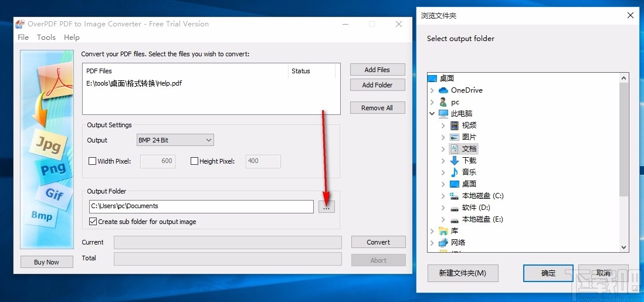
Task: Open the Tools menu
Action: [x=46, y=38]
